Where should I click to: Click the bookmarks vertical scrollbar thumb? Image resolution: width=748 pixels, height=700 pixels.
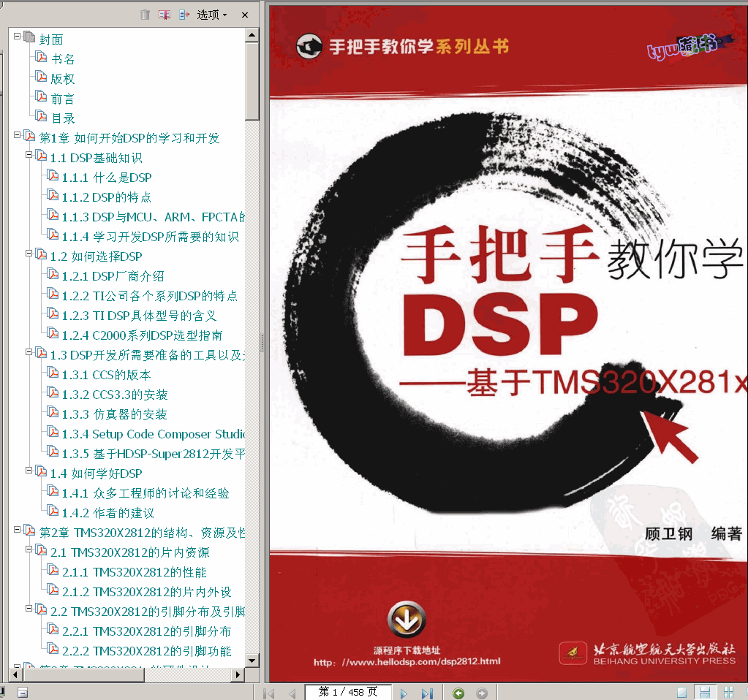click(x=252, y=81)
